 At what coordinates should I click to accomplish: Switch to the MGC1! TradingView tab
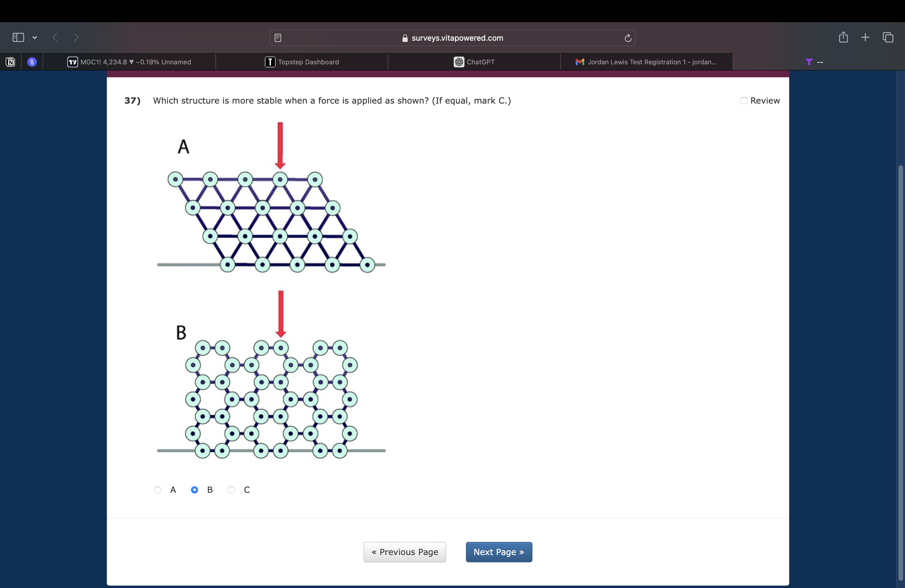click(129, 62)
